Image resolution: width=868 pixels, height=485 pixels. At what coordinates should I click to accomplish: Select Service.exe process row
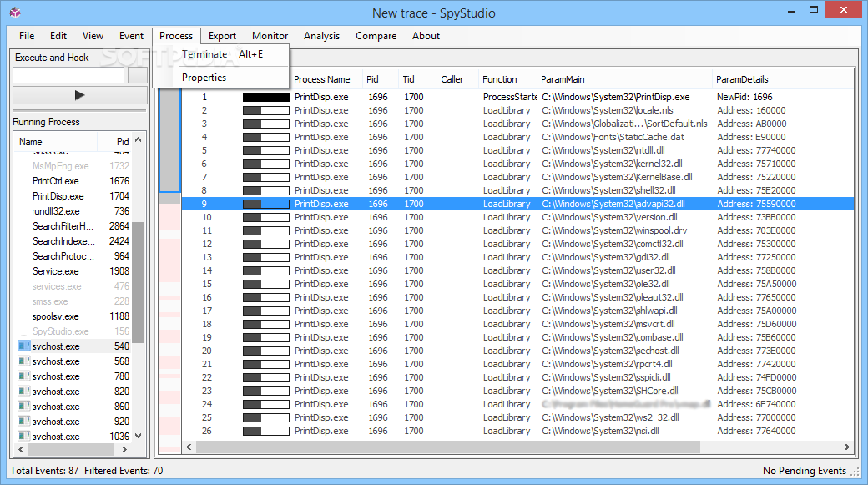tap(73, 271)
